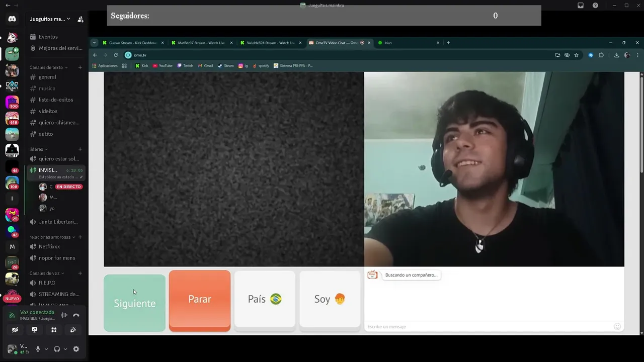Screen dimensions: 644x362
Task: Collapse the Canales de texto category
Action: (x=48, y=67)
